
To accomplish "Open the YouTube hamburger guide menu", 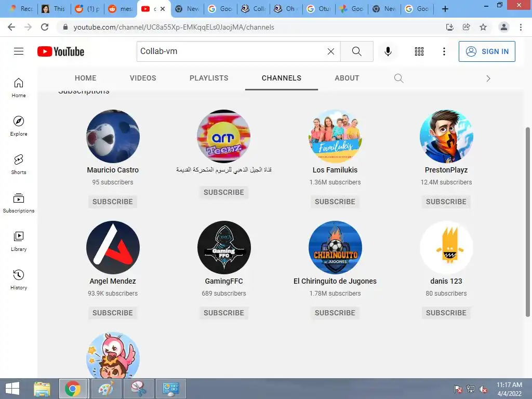I will point(19,51).
